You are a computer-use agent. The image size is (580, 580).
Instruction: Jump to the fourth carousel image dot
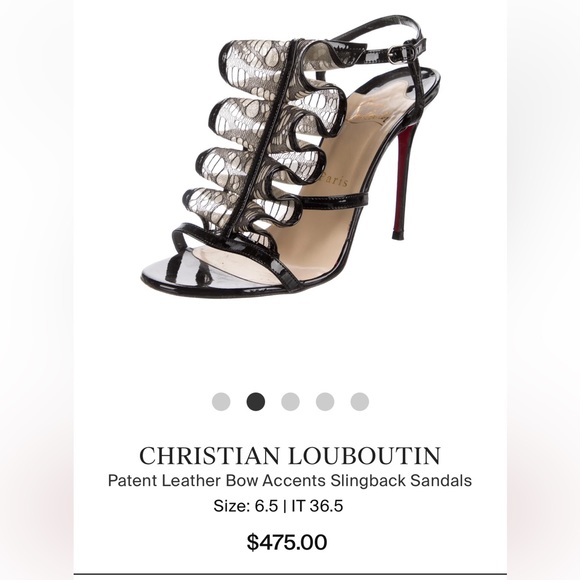click(x=325, y=401)
